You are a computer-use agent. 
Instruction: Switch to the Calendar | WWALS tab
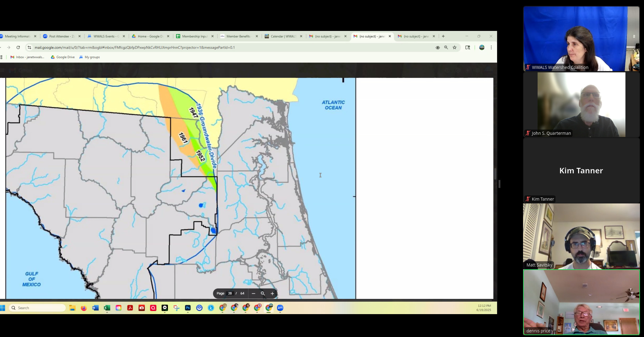[283, 36]
